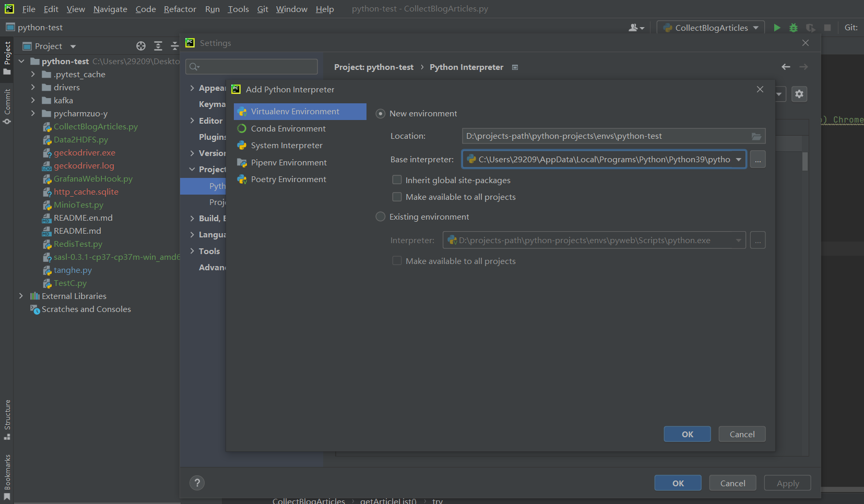Select README.md in project tree

(77, 231)
